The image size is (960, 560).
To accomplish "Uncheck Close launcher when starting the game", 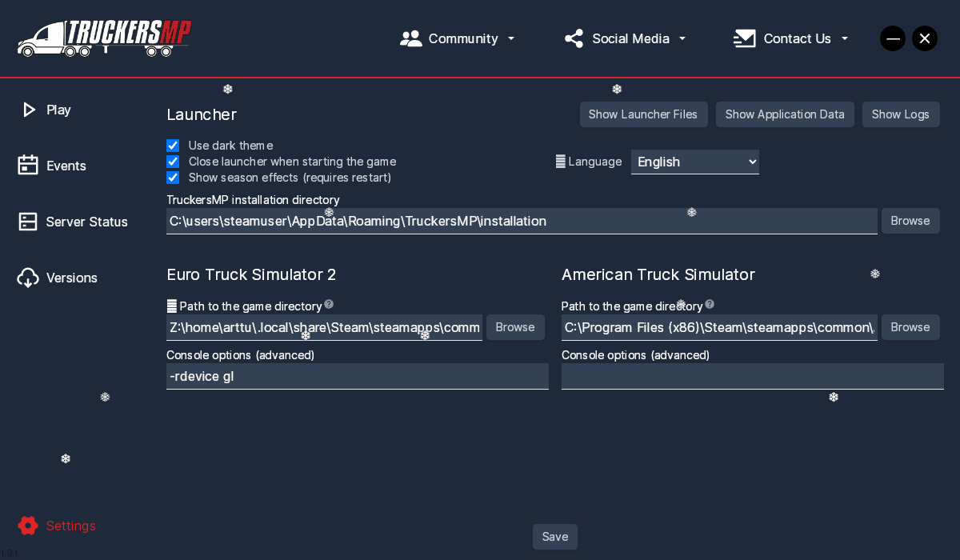I will pos(173,162).
